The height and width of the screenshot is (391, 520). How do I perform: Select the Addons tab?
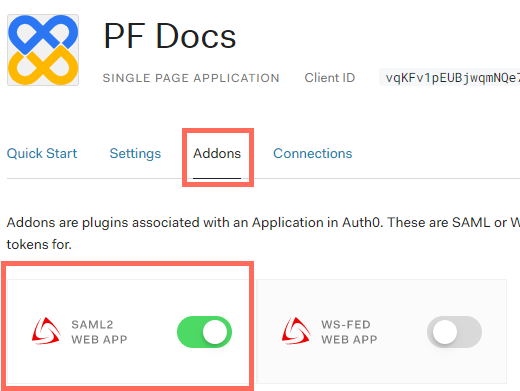point(217,154)
